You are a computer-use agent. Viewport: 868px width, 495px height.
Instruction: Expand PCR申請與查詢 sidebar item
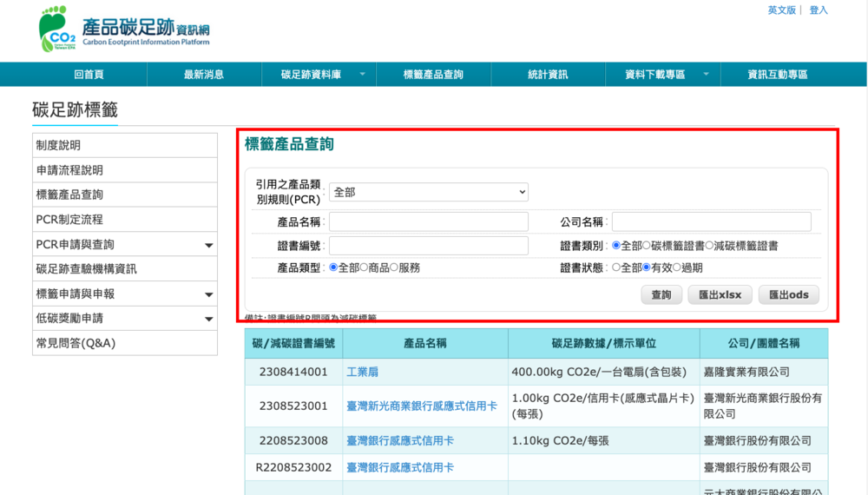point(208,246)
